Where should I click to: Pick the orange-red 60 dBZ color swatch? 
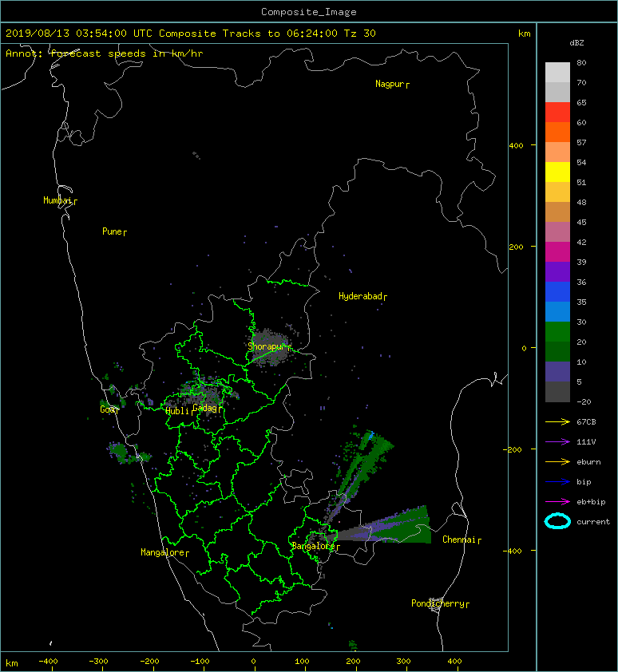557,132
